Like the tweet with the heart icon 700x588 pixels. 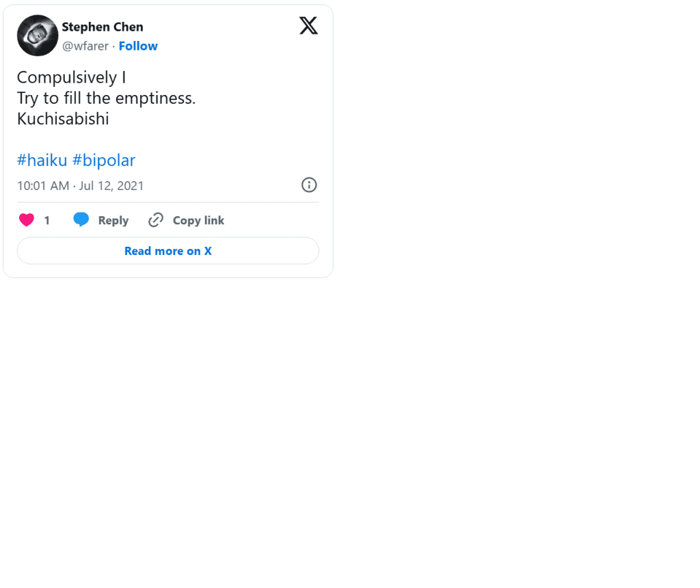click(x=27, y=220)
